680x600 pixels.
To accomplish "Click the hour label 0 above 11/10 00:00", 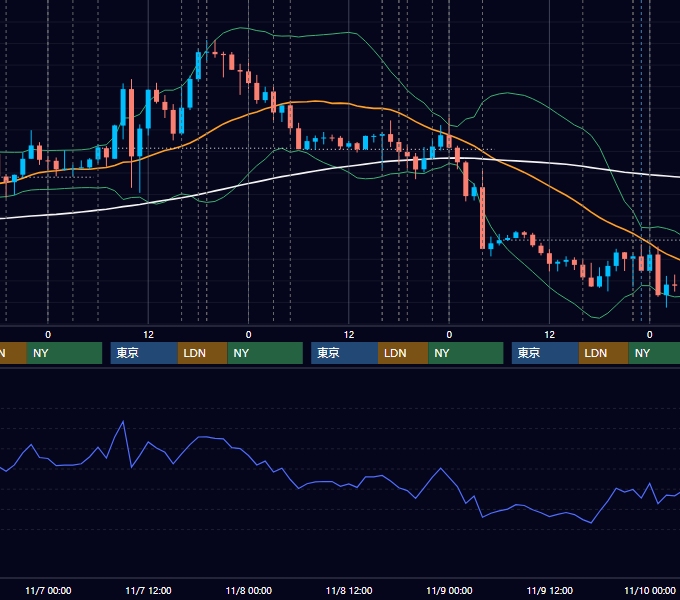I will click(650, 335).
